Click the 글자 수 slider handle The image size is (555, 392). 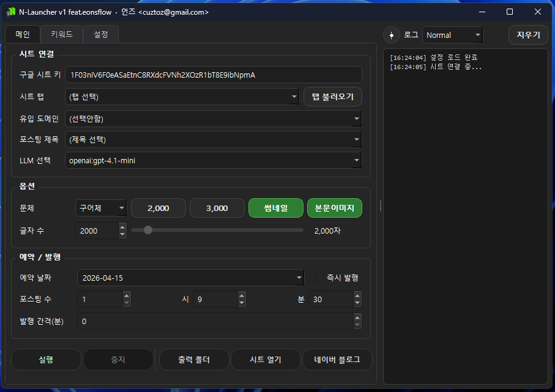click(x=148, y=230)
